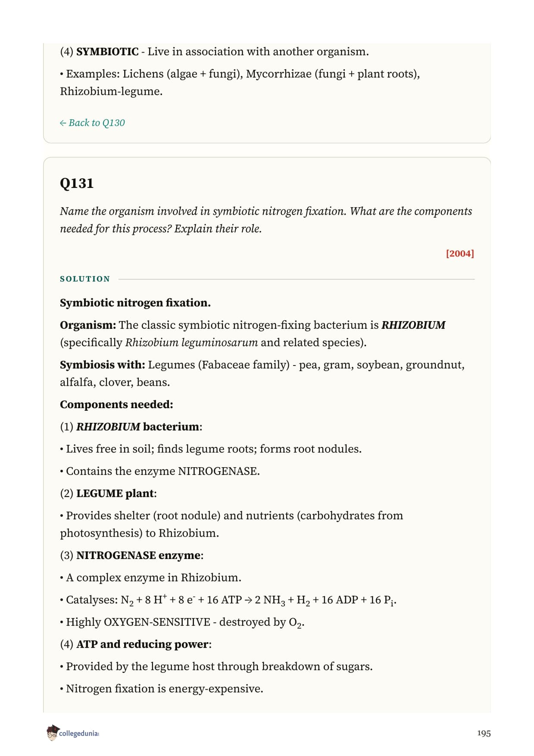Click the page number 195
This screenshot has height=756, width=534.
click(x=484, y=733)
